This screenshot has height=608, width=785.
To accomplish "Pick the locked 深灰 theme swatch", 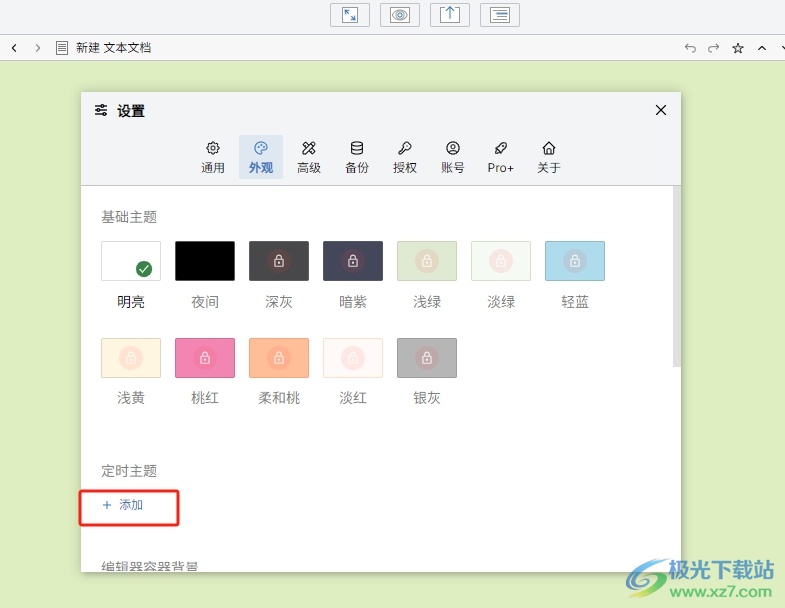I will point(279,261).
